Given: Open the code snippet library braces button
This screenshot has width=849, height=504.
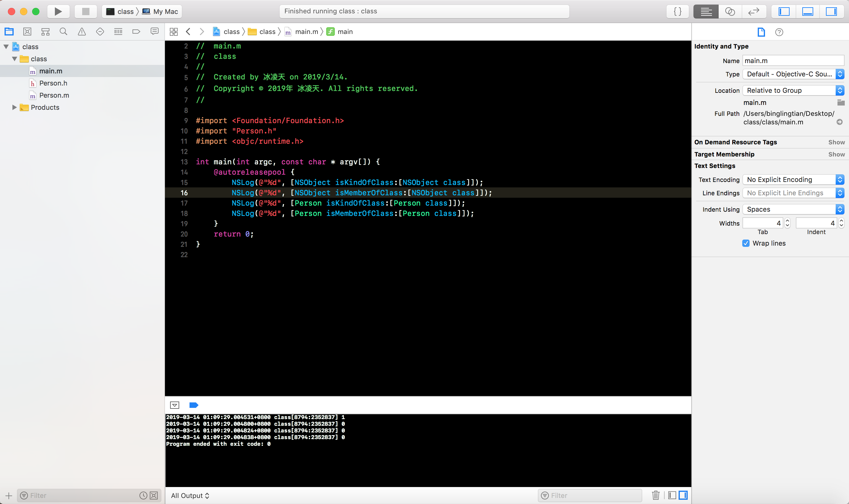Looking at the screenshot, I should [677, 11].
